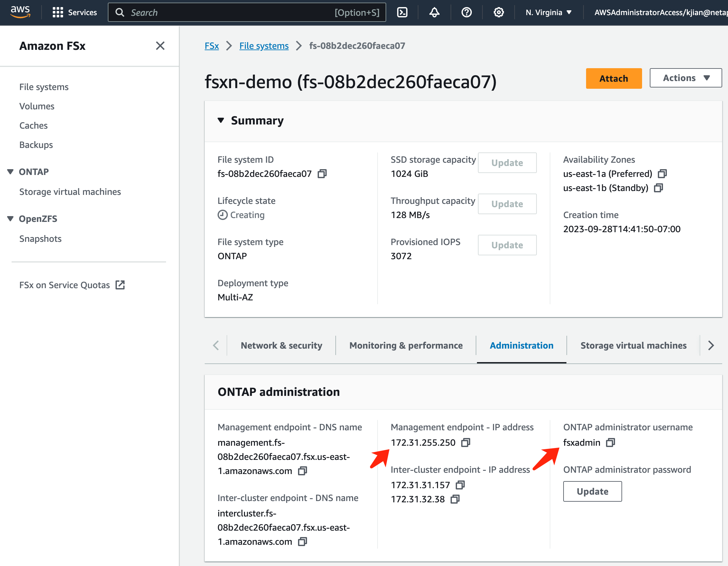Open the notifications bell
728x566 pixels.
point(434,12)
